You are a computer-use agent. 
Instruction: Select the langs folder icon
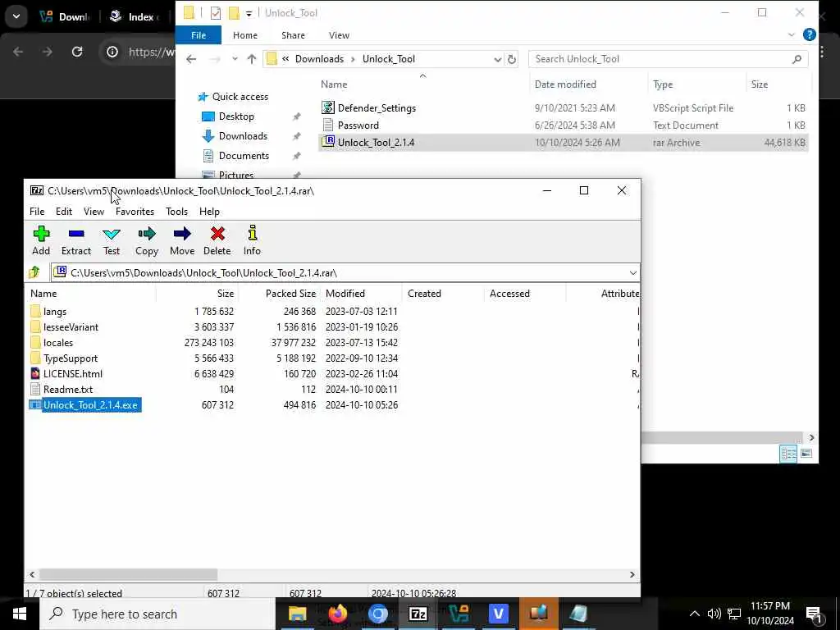(x=36, y=311)
